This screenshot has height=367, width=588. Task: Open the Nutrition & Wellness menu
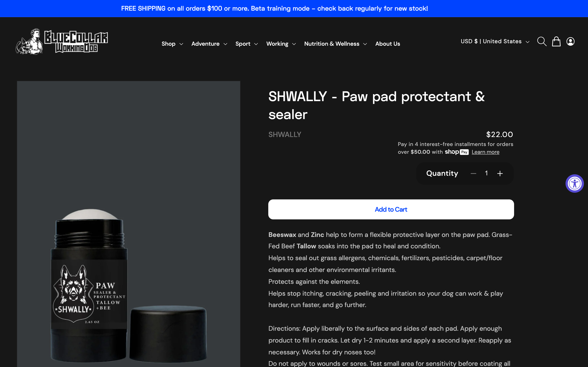pyautogui.click(x=336, y=44)
